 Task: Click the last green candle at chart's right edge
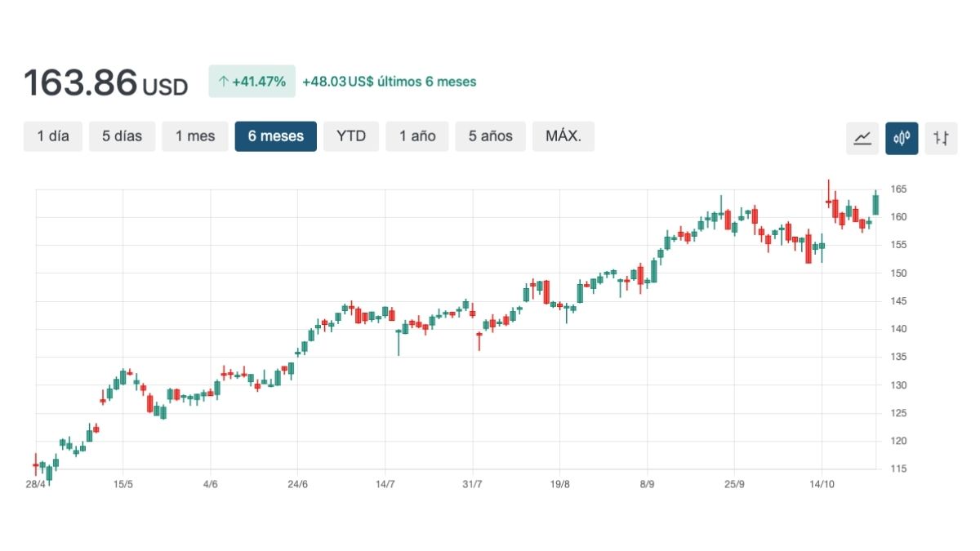tap(875, 204)
